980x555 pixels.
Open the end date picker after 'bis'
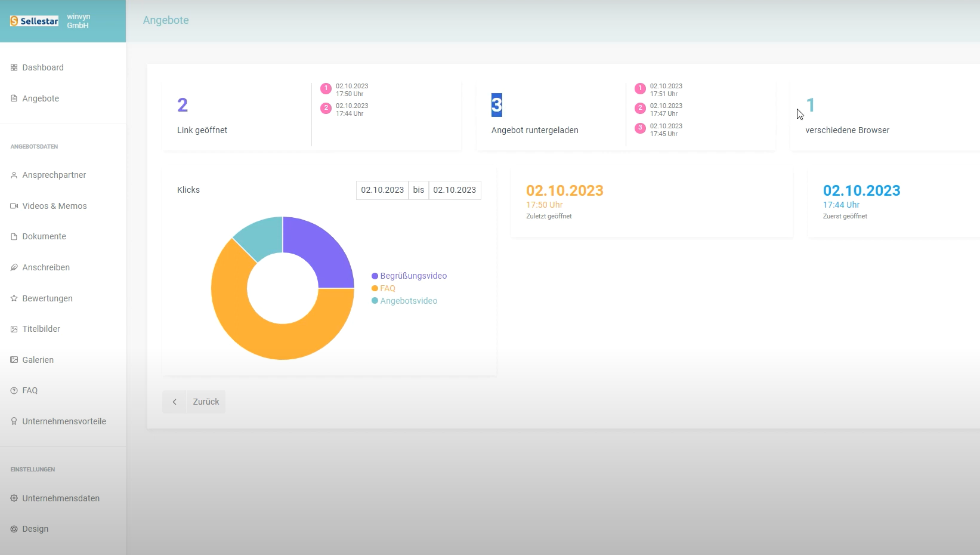pos(455,190)
